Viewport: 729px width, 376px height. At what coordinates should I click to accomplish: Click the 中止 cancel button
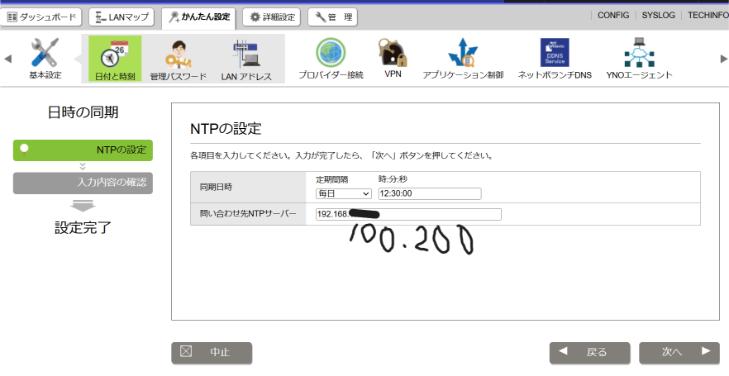point(212,353)
